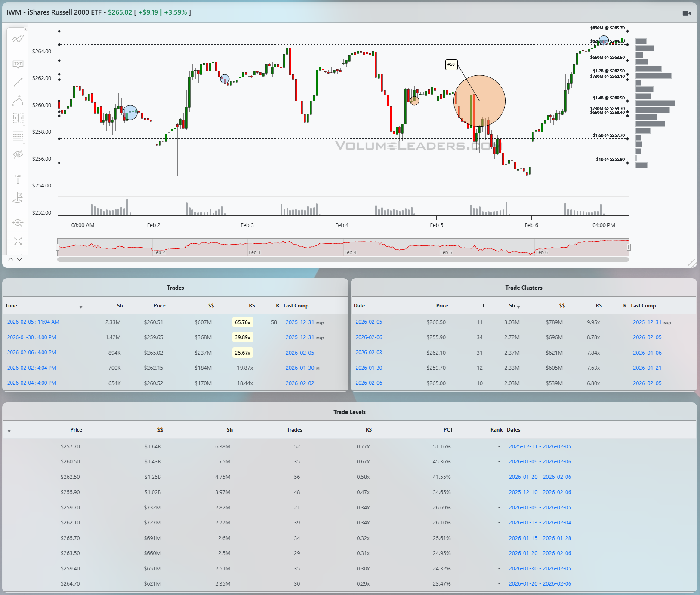Click the fullscreen expand arrows icon
This screenshot has height=595, width=700.
[18, 241]
